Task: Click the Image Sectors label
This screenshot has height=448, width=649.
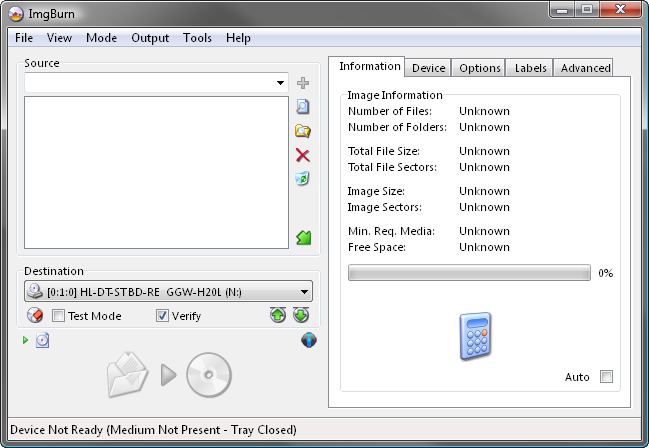Action: tap(385, 207)
